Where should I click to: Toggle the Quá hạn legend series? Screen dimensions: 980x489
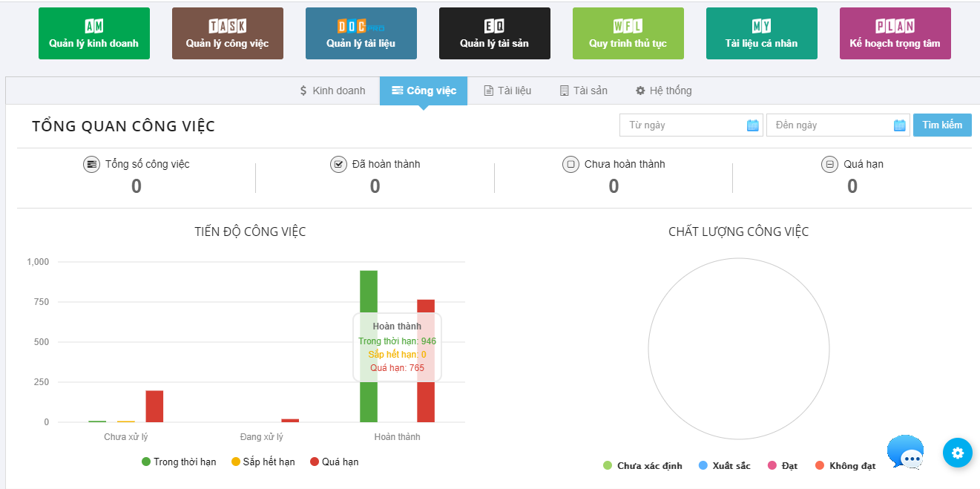click(x=334, y=462)
